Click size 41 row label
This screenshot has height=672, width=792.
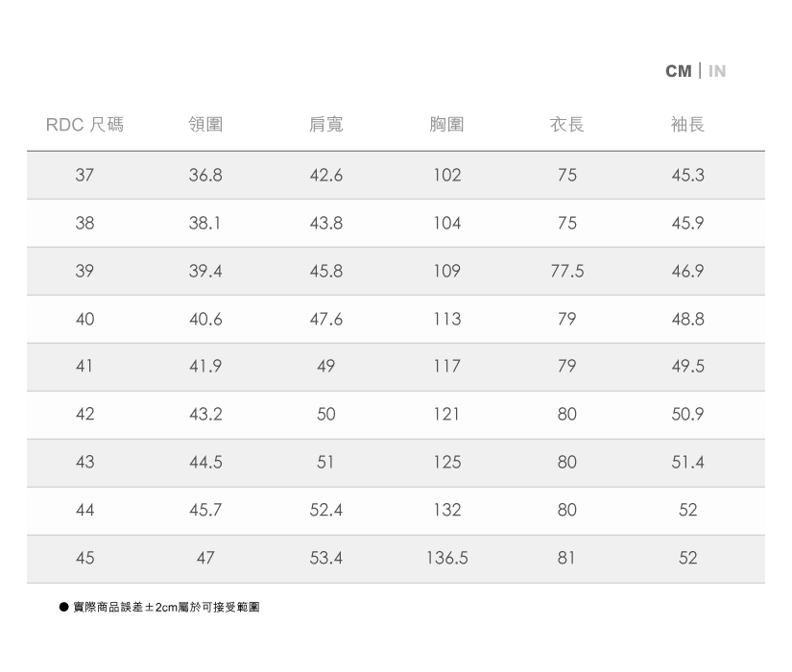click(84, 366)
